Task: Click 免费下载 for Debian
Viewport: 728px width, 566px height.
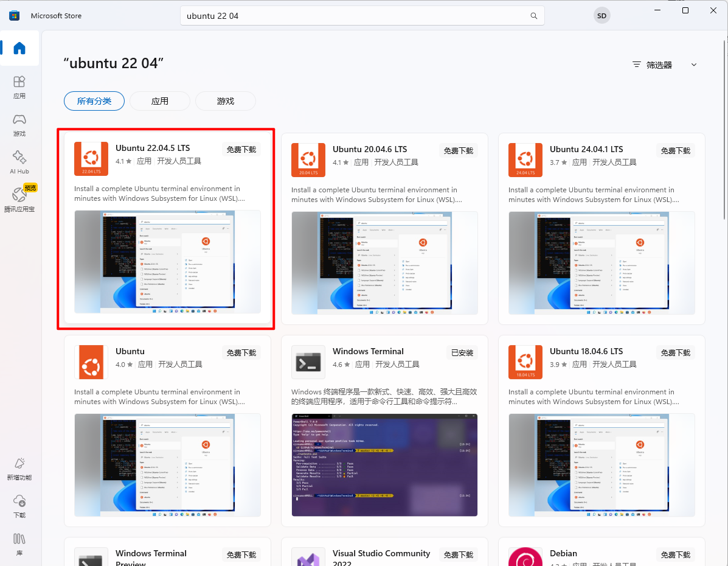Action: tap(676, 555)
